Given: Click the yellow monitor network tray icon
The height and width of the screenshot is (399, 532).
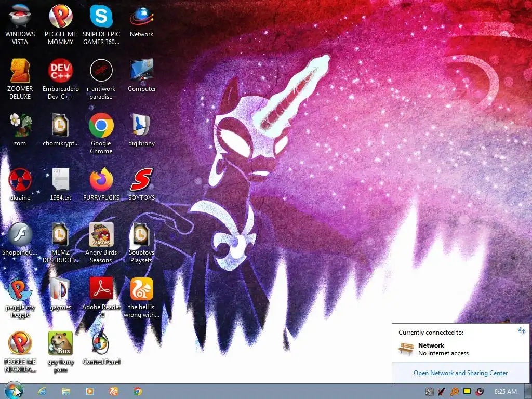Looking at the screenshot, I should pos(467,391).
